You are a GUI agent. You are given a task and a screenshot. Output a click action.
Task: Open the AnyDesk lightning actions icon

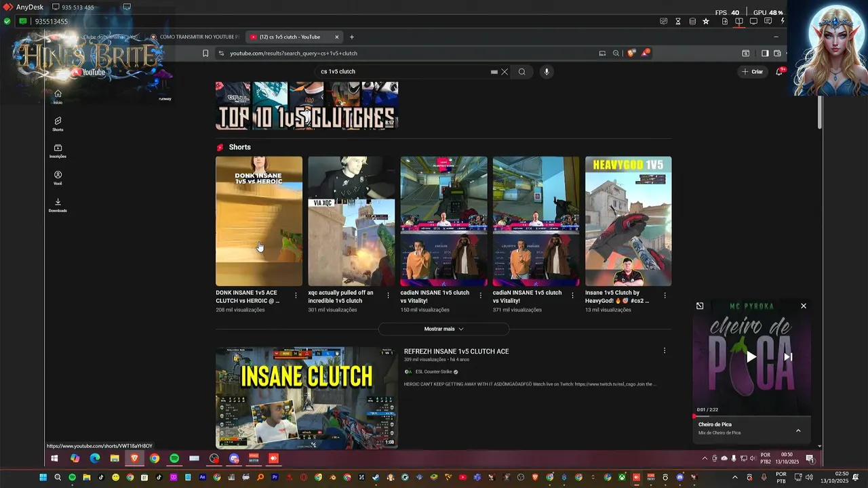click(783, 21)
